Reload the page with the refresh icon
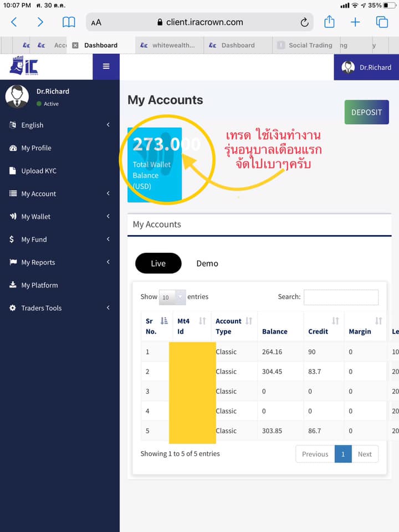The image size is (399, 532). [304, 22]
